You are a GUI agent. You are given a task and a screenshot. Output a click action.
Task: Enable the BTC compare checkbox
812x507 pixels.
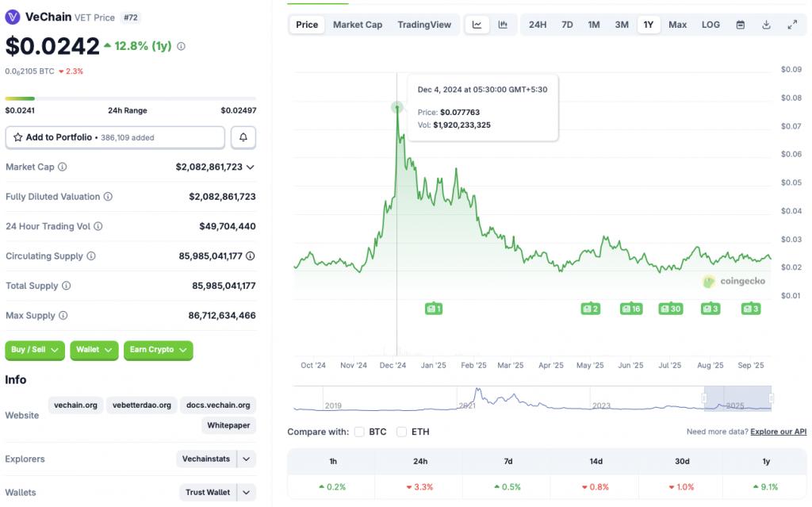click(359, 432)
